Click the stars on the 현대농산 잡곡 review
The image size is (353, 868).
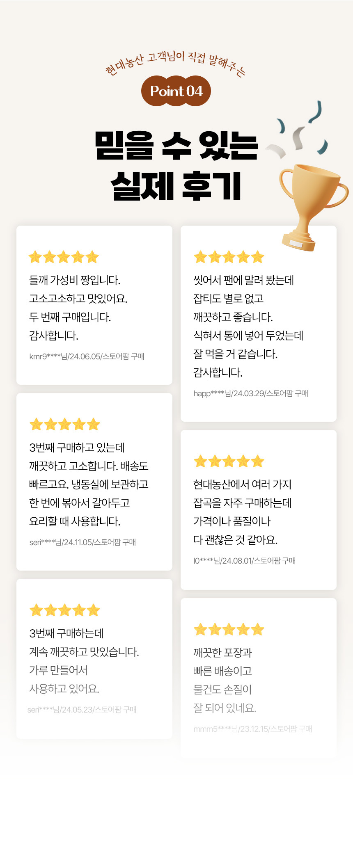point(229,461)
